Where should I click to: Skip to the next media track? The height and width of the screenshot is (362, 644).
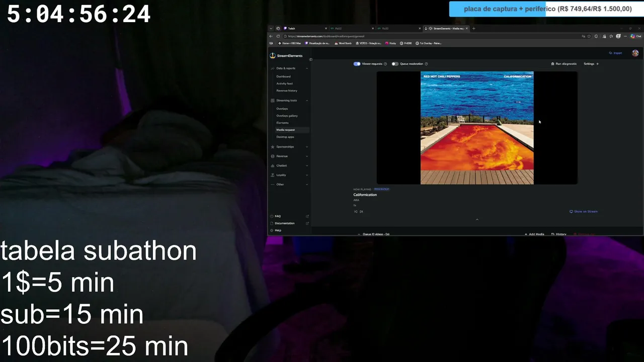[361, 212]
